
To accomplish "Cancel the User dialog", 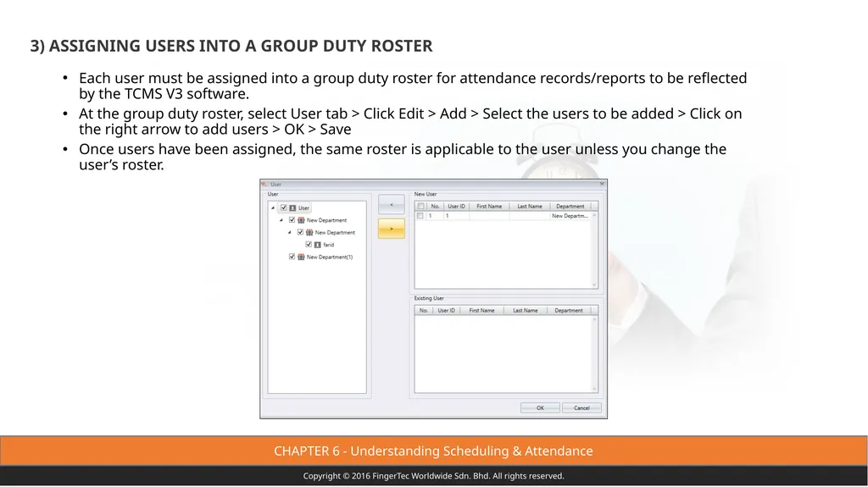I will [x=581, y=408].
